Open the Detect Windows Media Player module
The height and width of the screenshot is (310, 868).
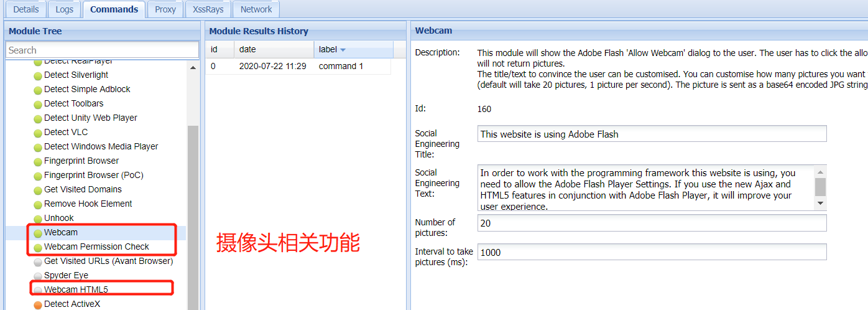(x=101, y=146)
